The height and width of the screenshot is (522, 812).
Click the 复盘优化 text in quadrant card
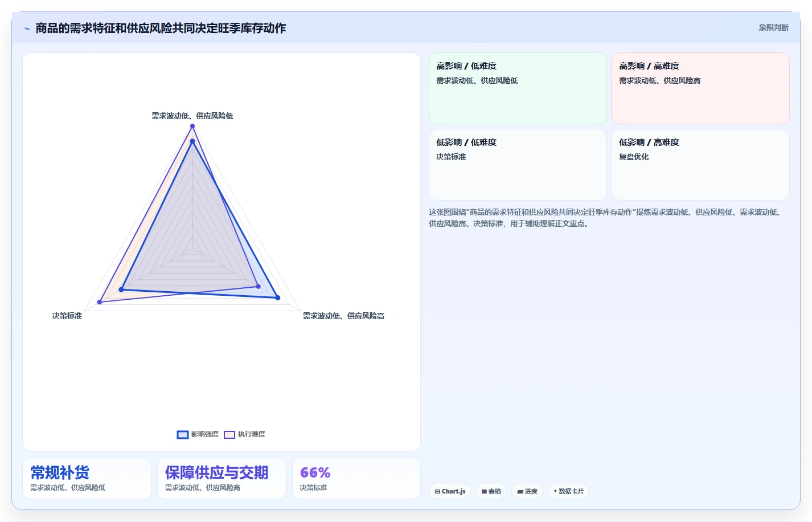[634, 157]
